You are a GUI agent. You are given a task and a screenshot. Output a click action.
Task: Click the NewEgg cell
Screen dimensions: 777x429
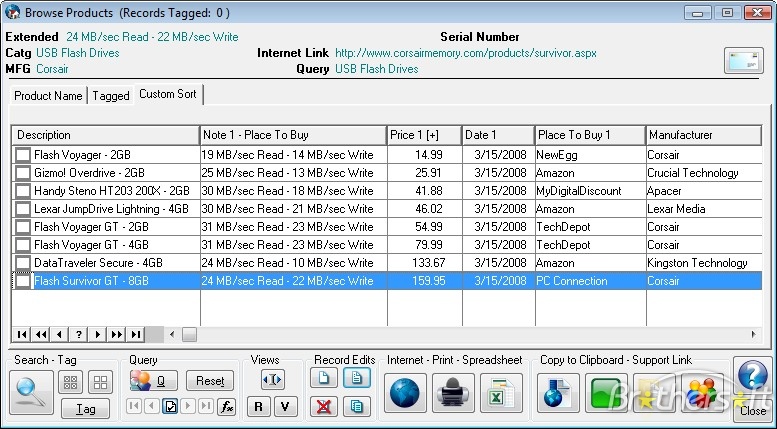(x=591, y=155)
